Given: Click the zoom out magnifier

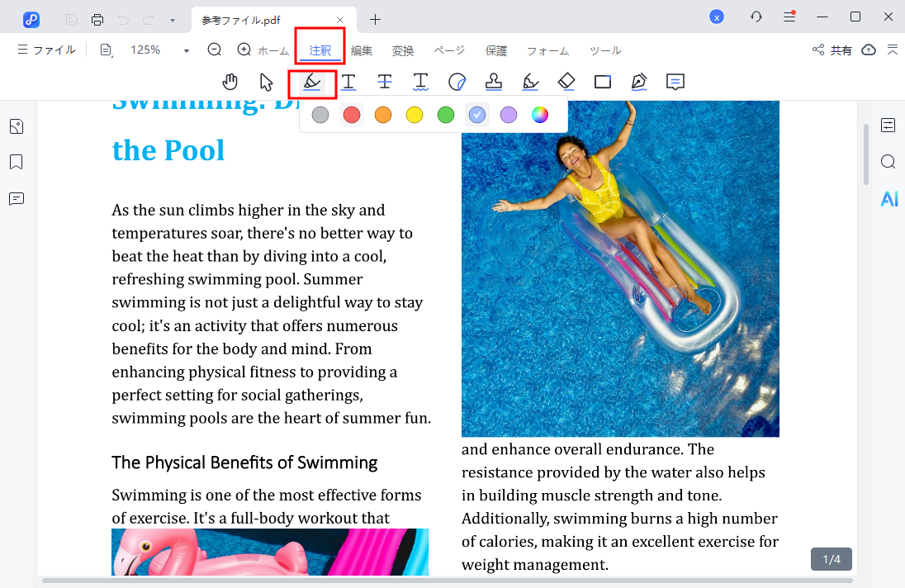Looking at the screenshot, I should click(215, 50).
